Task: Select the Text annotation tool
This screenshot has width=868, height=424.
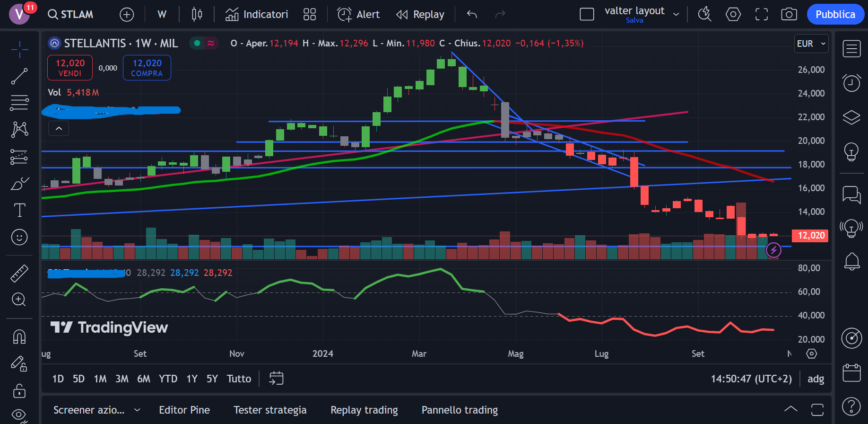Action: coord(19,210)
